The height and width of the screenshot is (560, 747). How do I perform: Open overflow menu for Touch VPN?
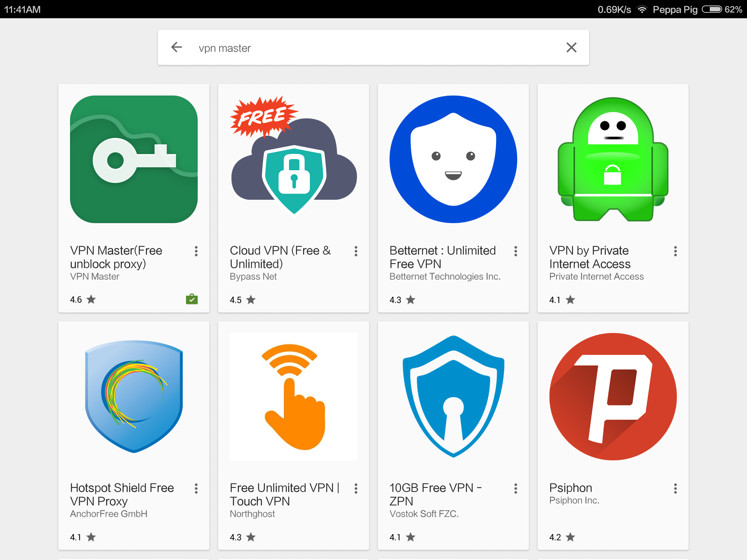(x=356, y=489)
